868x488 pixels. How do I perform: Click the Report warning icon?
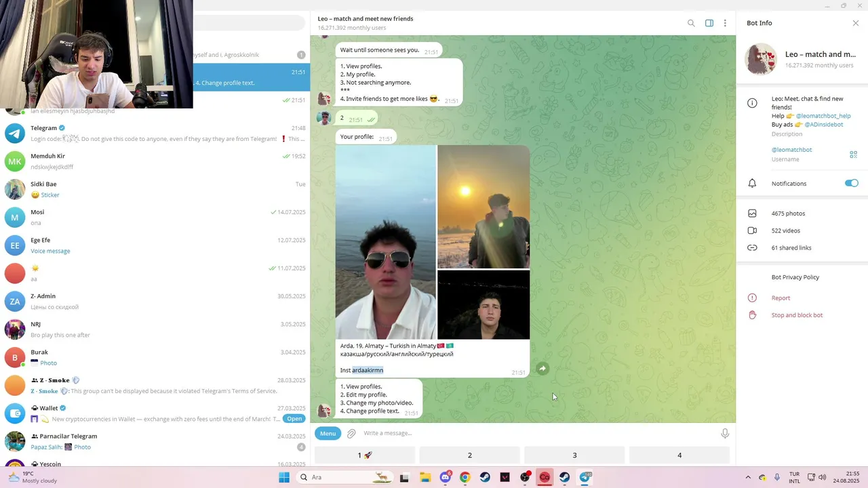[x=752, y=298]
